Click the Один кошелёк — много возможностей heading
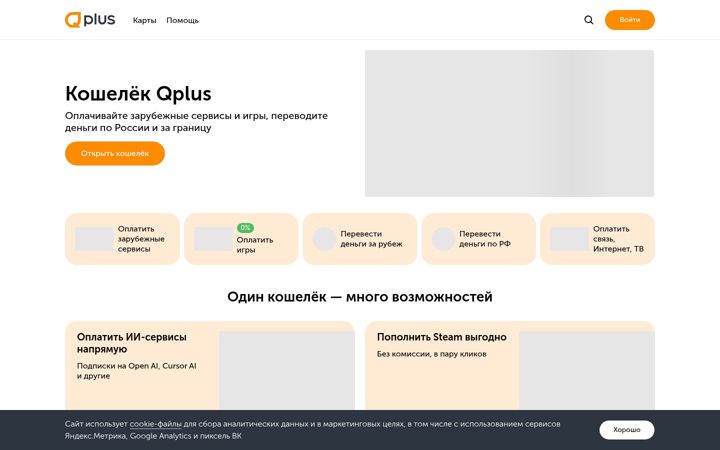 (x=360, y=297)
